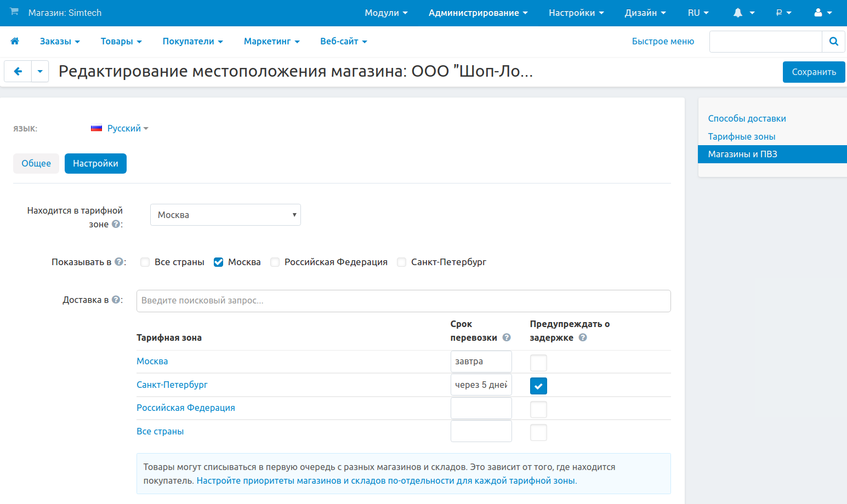847x504 pixels.
Task: Open the Товары menu
Action: (121, 42)
